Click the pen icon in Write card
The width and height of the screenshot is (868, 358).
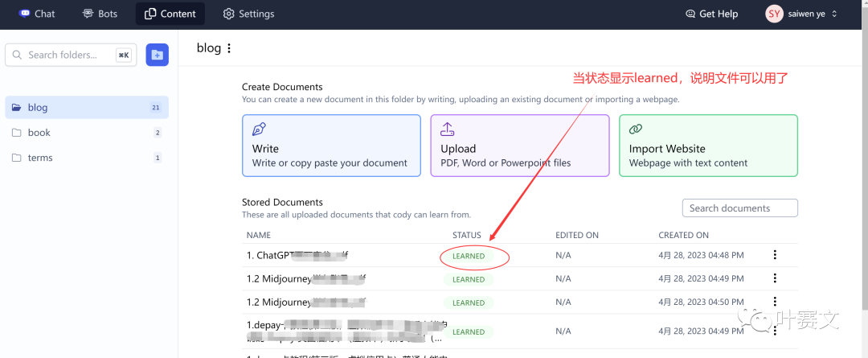click(x=259, y=130)
